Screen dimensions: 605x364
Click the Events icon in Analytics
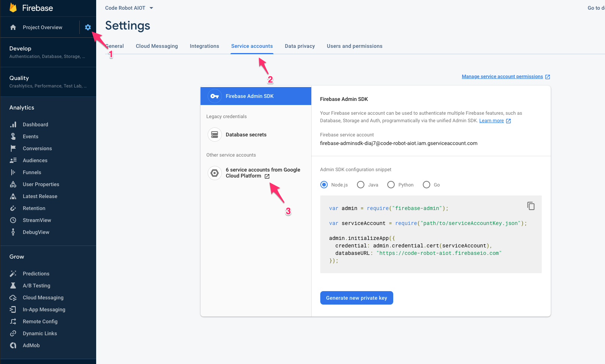pos(13,136)
